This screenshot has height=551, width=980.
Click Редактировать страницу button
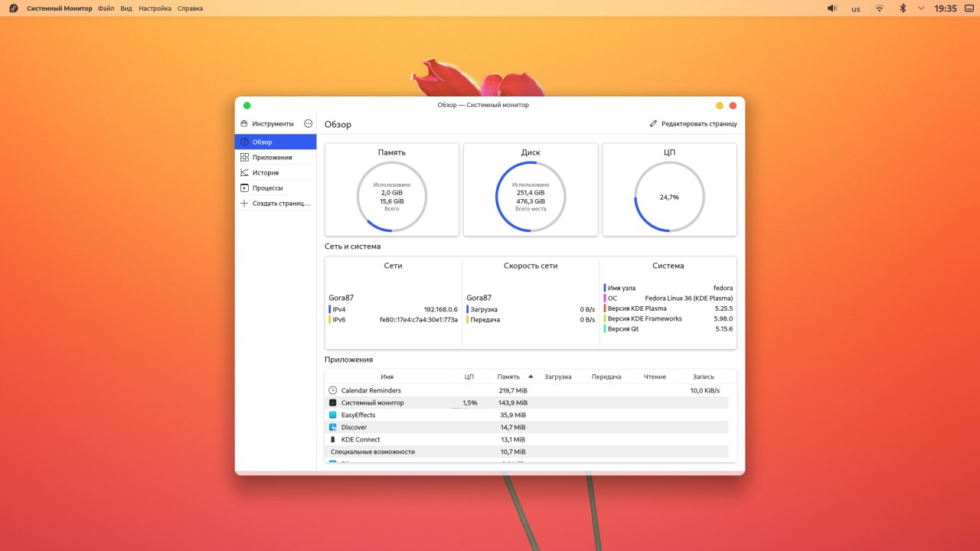(693, 123)
